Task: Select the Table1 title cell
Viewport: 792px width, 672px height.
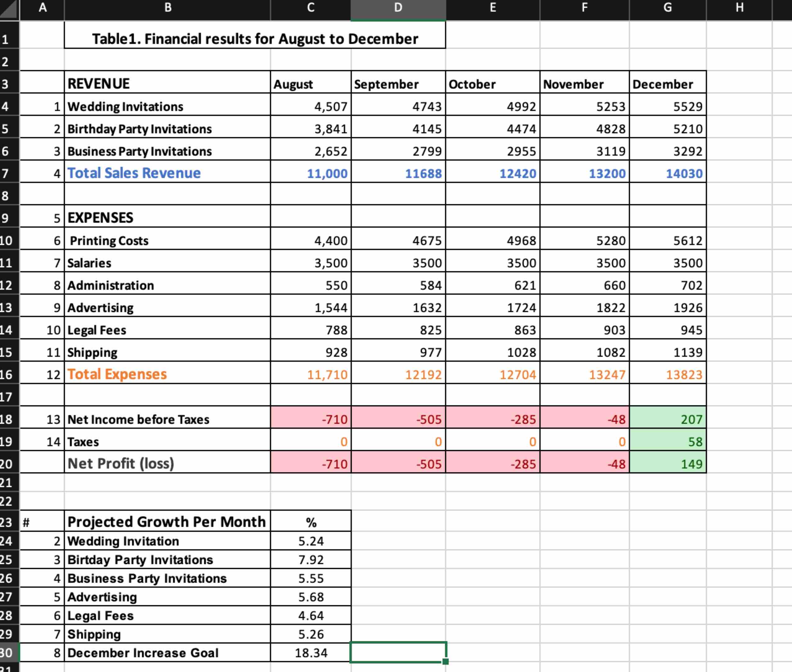Action: pos(255,38)
